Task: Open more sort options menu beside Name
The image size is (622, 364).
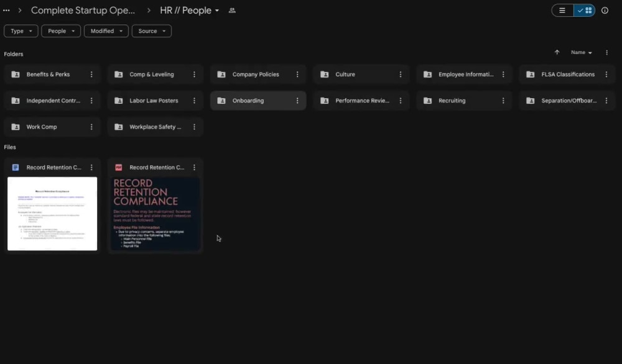Action: click(606, 52)
